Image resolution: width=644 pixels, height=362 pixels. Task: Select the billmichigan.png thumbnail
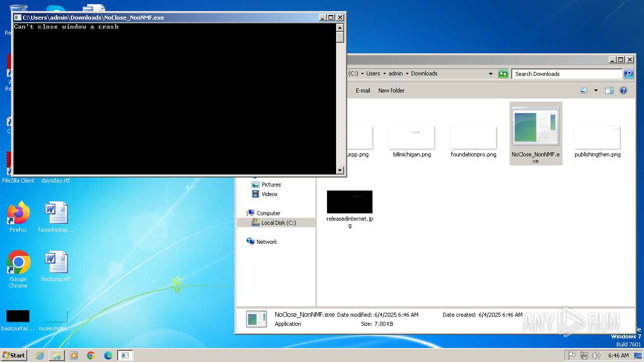[412, 138]
